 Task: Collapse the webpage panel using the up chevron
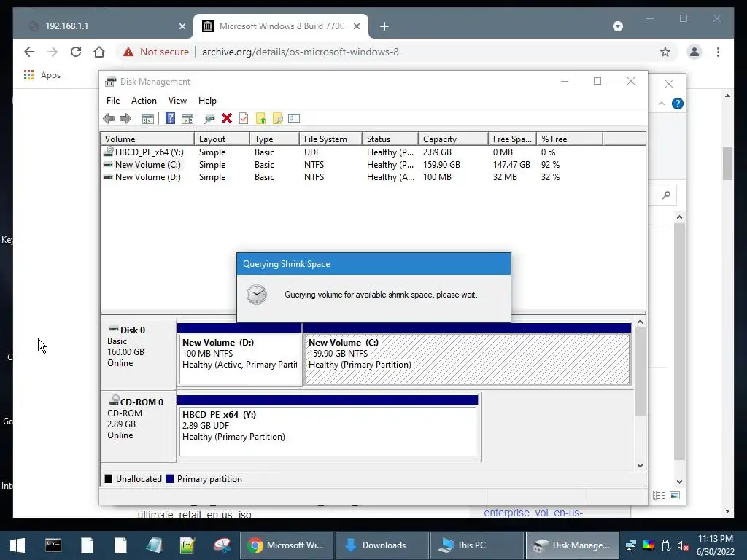pos(661,104)
